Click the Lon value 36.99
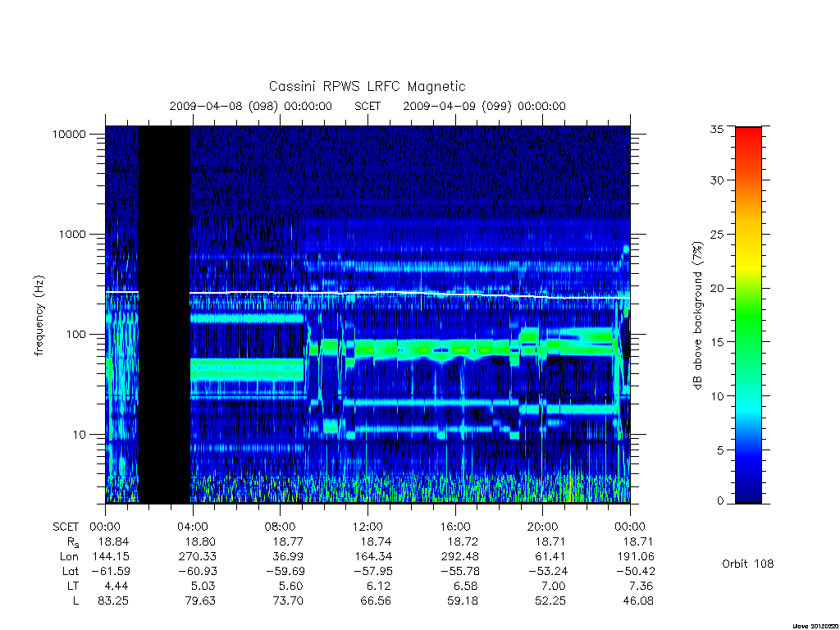 (x=288, y=556)
